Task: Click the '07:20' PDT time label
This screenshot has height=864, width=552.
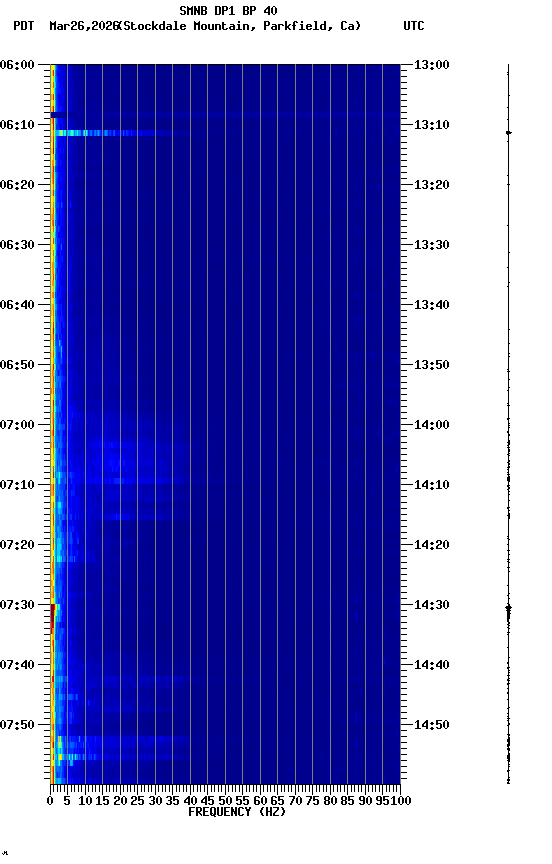Action: click(x=17, y=545)
